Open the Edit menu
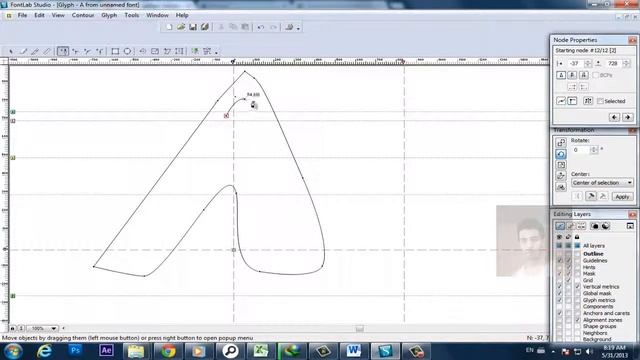 pyautogui.click(x=39, y=15)
